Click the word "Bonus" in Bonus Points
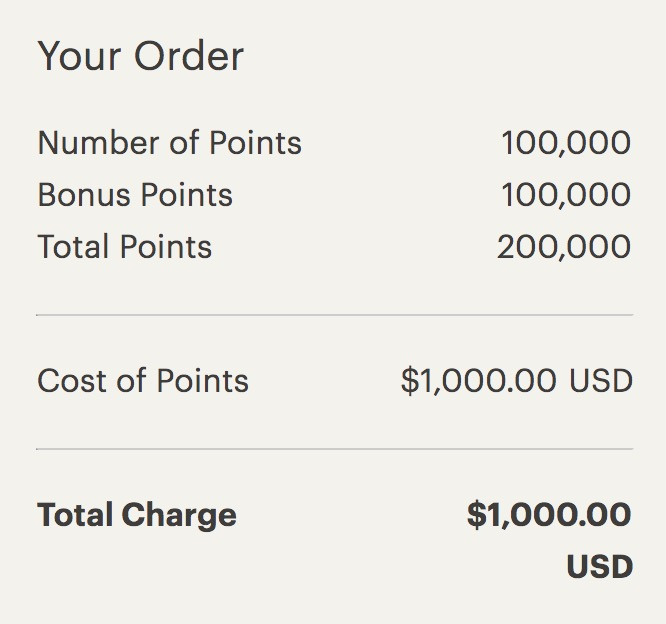Image resolution: width=666 pixels, height=624 pixels. 82,195
